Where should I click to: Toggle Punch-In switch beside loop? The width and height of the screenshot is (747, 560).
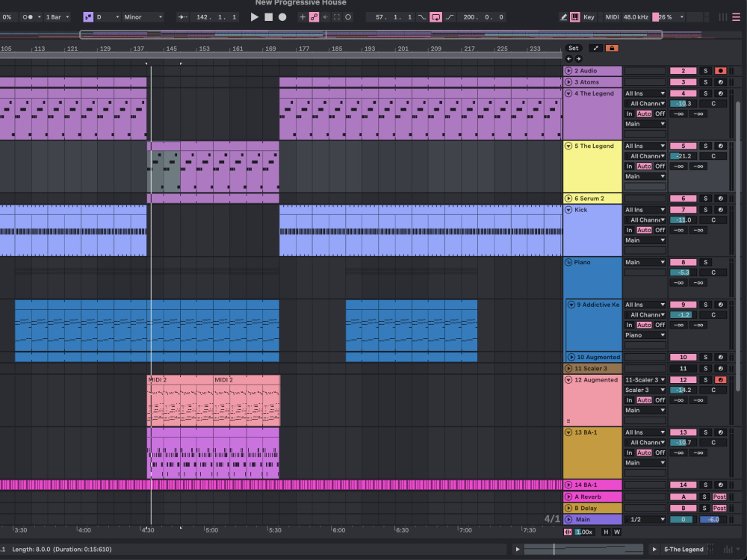point(422,17)
